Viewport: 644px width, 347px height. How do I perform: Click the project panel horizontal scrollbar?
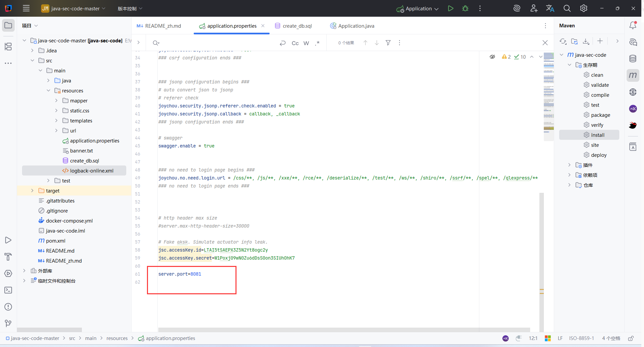pyautogui.click(x=49, y=330)
